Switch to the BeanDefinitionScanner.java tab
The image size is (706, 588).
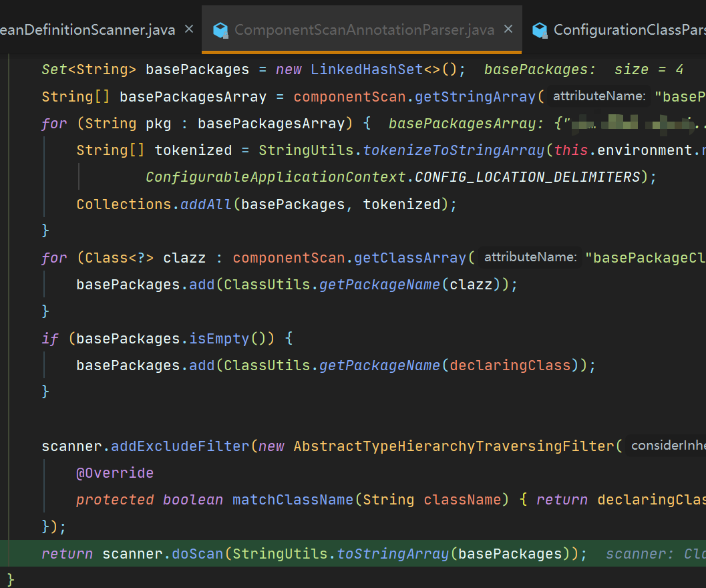pos(87,30)
